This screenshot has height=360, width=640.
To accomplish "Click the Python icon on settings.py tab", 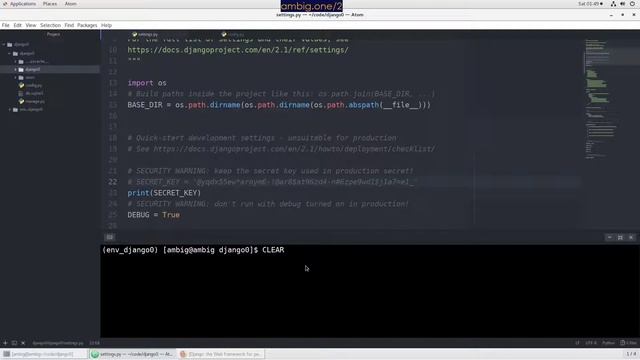I will point(134,35).
